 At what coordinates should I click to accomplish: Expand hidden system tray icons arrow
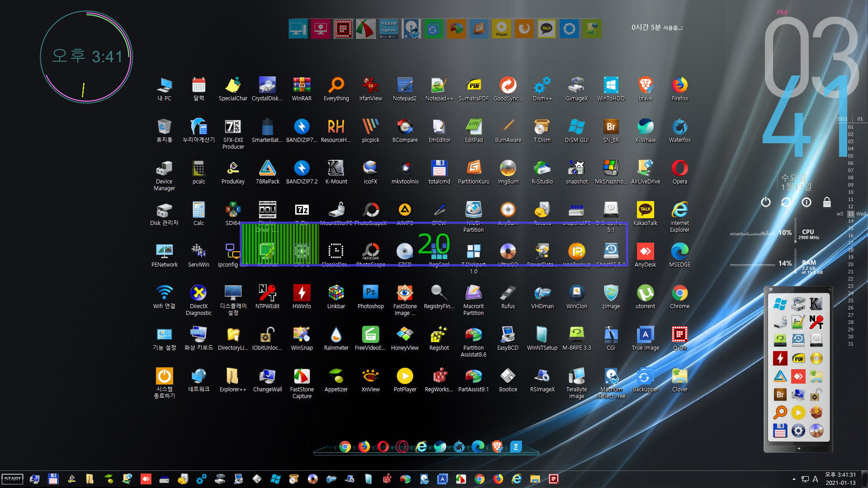tap(794, 479)
